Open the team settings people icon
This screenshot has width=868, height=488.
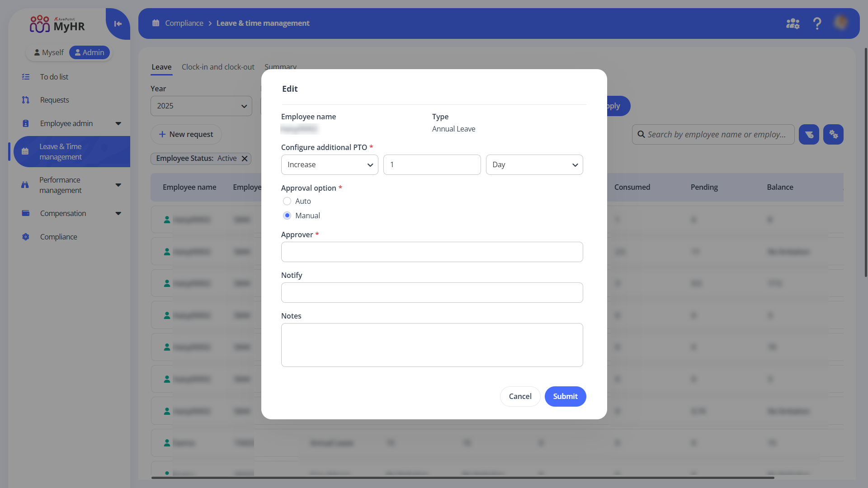click(793, 23)
